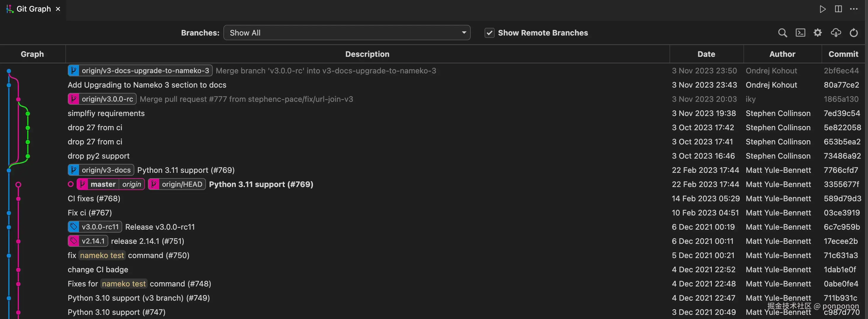868x319 pixels.
Task: Close the Git Graph tab
Action: [x=58, y=9]
